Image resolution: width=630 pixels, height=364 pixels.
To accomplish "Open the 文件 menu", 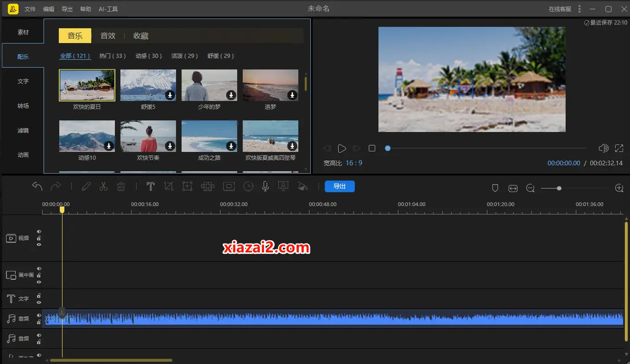I will (30, 9).
